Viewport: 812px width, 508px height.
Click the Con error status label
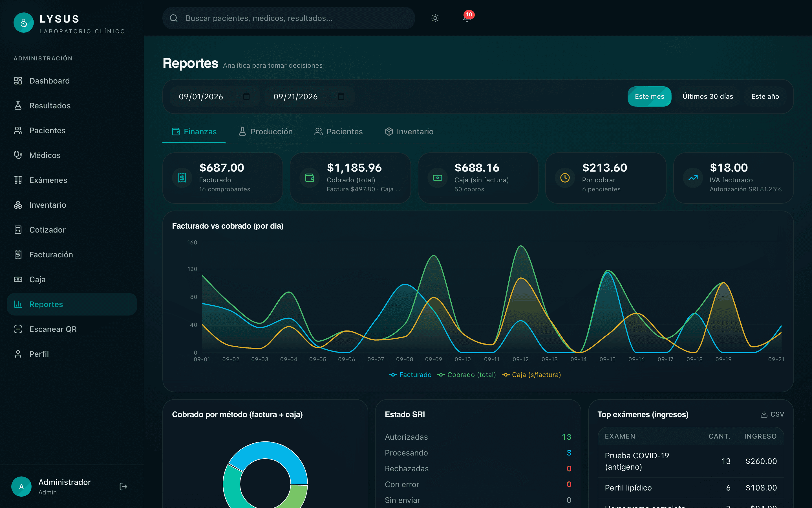402,485
